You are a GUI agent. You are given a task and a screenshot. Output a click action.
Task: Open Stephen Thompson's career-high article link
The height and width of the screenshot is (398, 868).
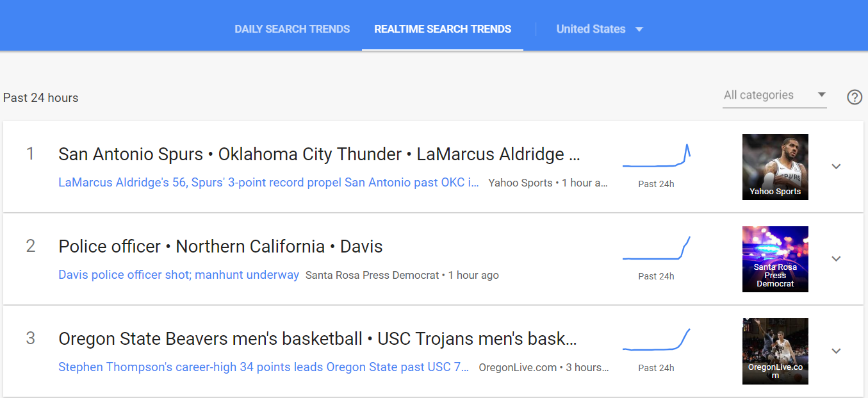pyautogui.click(x=263, y=367)
